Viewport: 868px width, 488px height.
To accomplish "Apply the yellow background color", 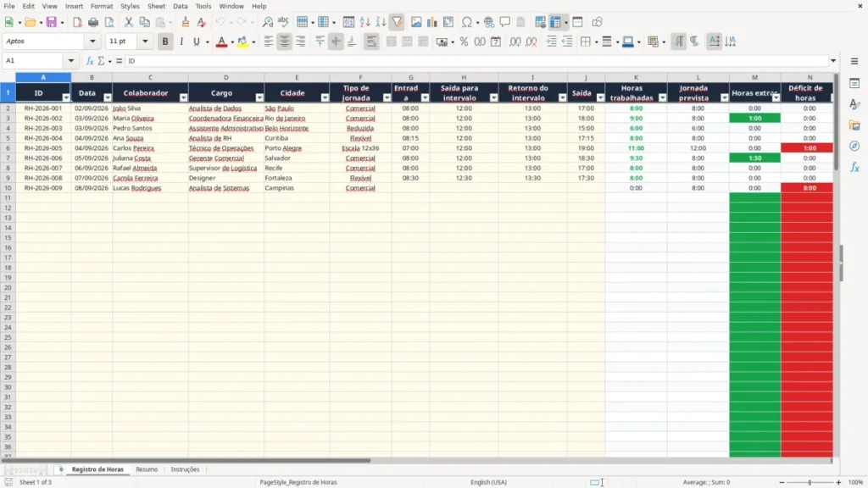I will click(x=242, y=42).
